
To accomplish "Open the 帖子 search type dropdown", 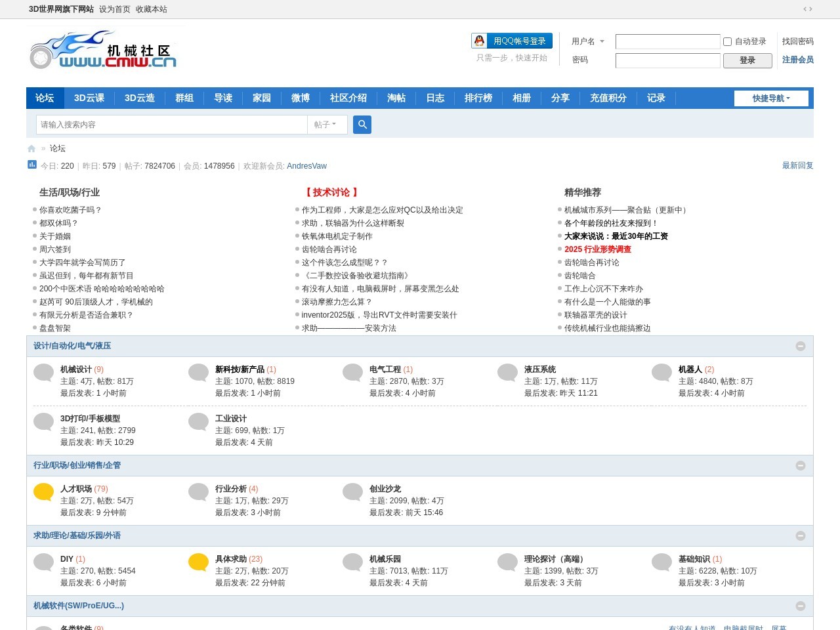I will (x=327, y=124).
